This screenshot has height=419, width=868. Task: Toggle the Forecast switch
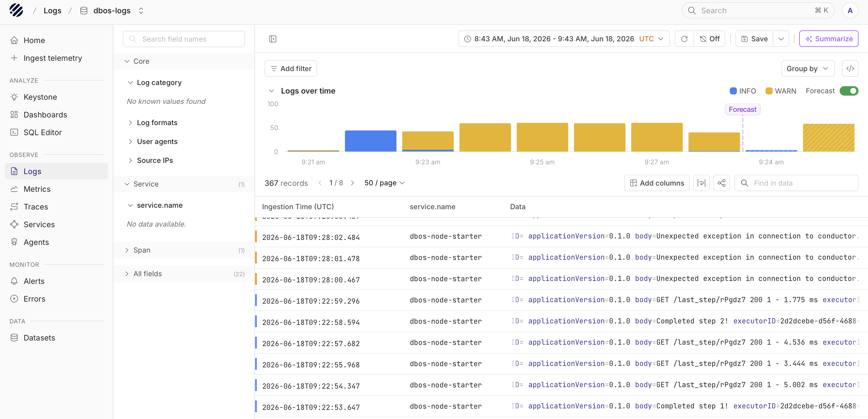[x=849, y=91]
